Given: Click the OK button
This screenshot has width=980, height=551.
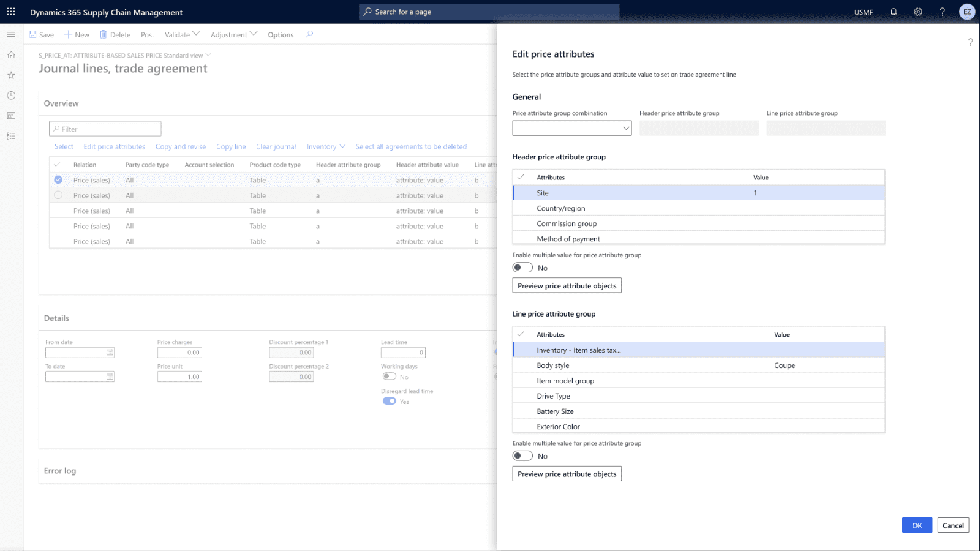Looking at the screenshot, I should tap(916, 525).
